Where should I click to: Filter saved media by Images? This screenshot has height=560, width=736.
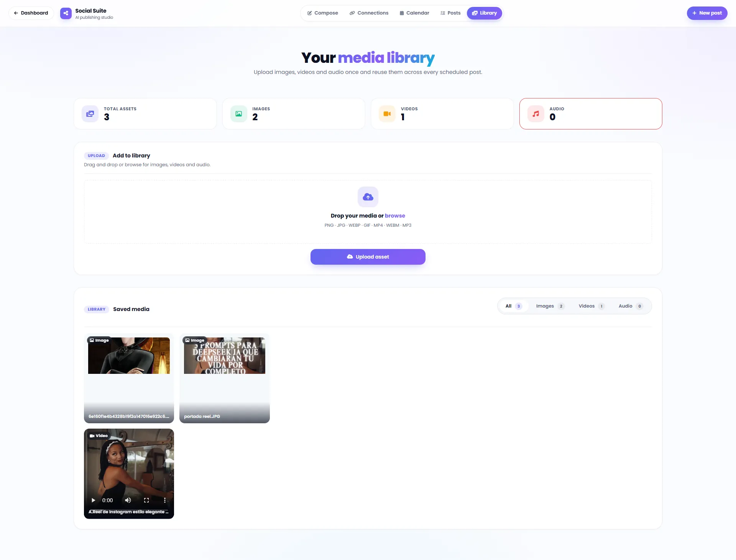(x=550, y=306)
